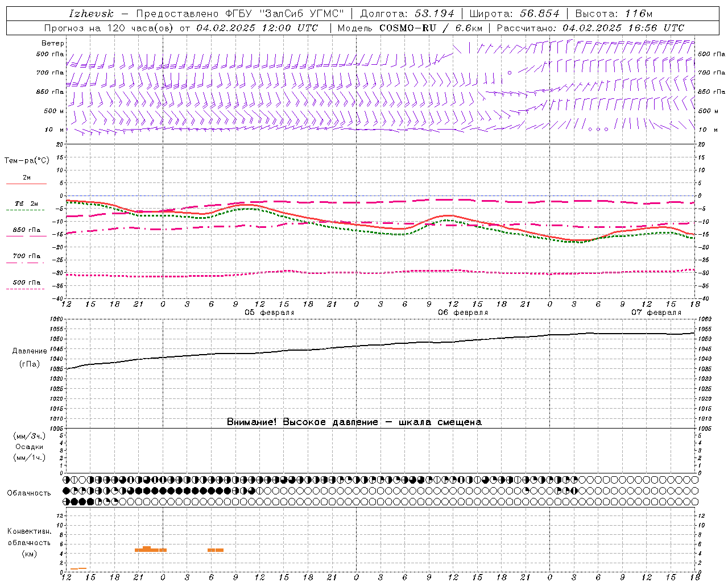This screenshot has height=582, width=728.
Task: Click the Рассчитано: 04.02.2025 16:56 UTC timestamp
Action: 590,28
